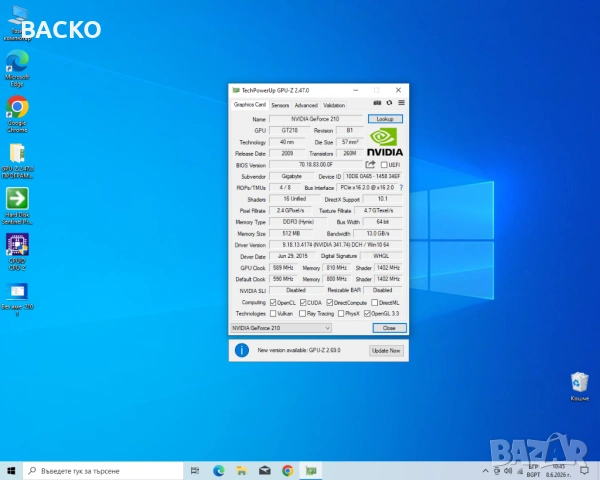
Task: Click the volume tray icon
Action: (508, 471)
